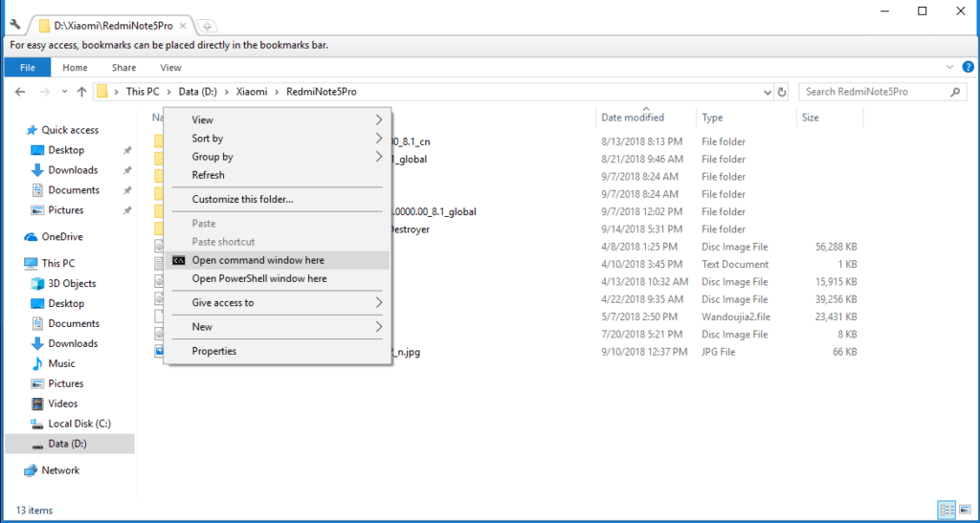Open pinned Documents under Quick access
This screenshot has height=523, width=980.
click(x=74, y=189)
